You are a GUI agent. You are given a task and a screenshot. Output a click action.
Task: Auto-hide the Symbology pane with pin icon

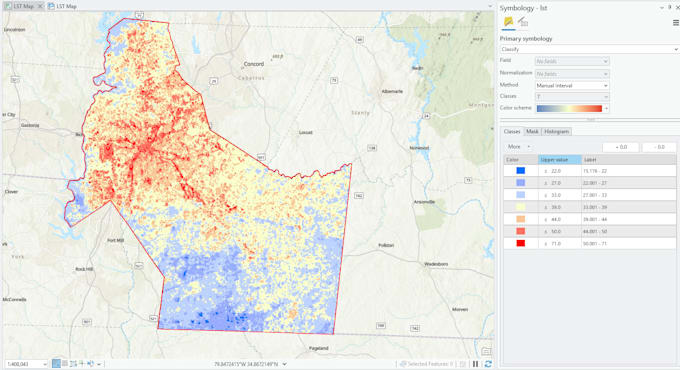(x=670, y=7)
